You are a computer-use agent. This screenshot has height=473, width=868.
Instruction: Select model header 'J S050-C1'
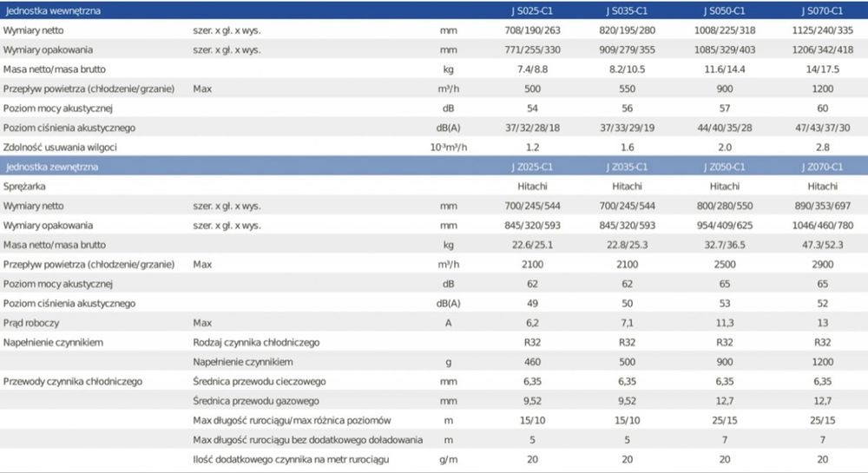click(x=724, y=10)
